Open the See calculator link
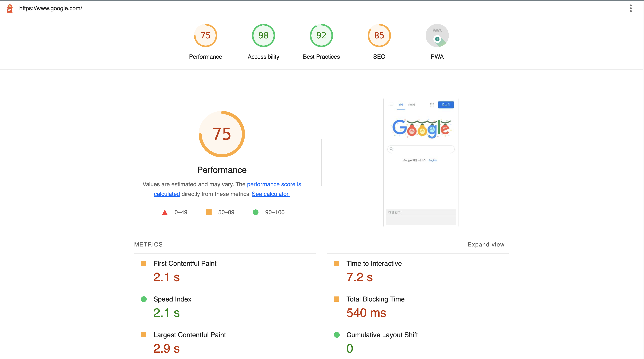644x359 pixels. 271,194
